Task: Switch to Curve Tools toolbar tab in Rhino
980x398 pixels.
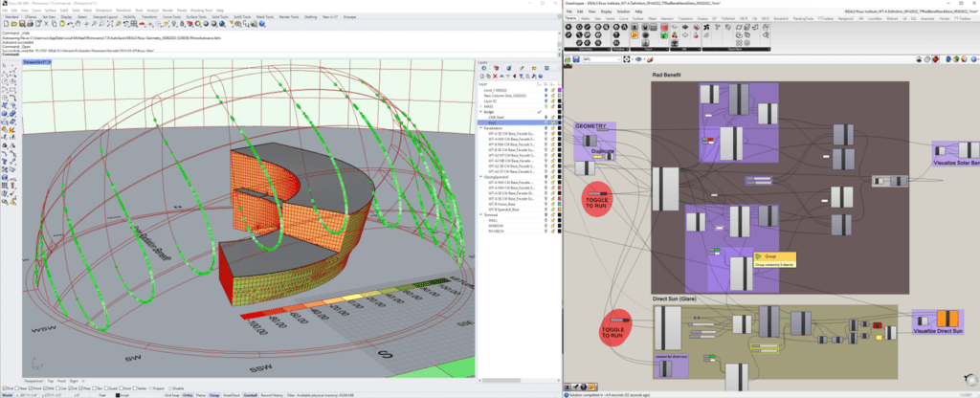Action: pos(171,17)
